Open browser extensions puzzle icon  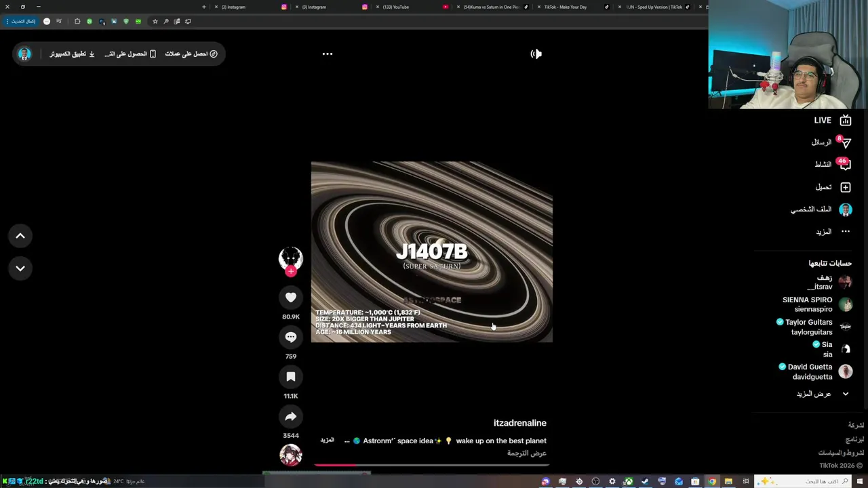[77, 21]
